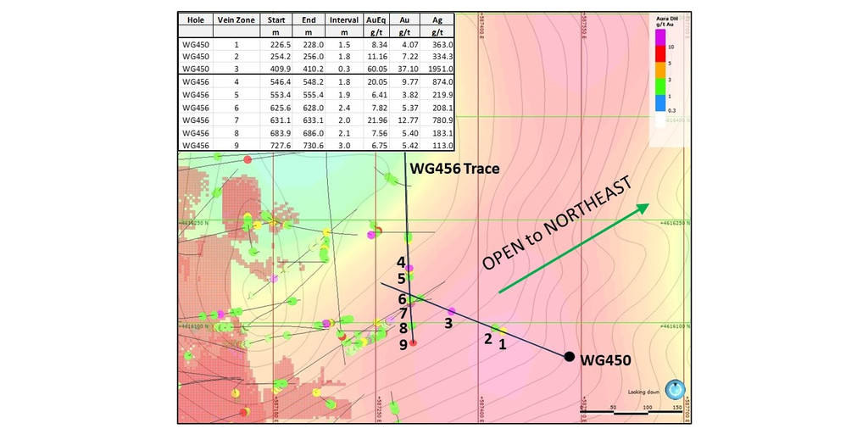This screenshot has width=868, height=434.
Task: Click the OPEN to NORTHEAST text
Action: pyautogui.click(x=557, y=224)
